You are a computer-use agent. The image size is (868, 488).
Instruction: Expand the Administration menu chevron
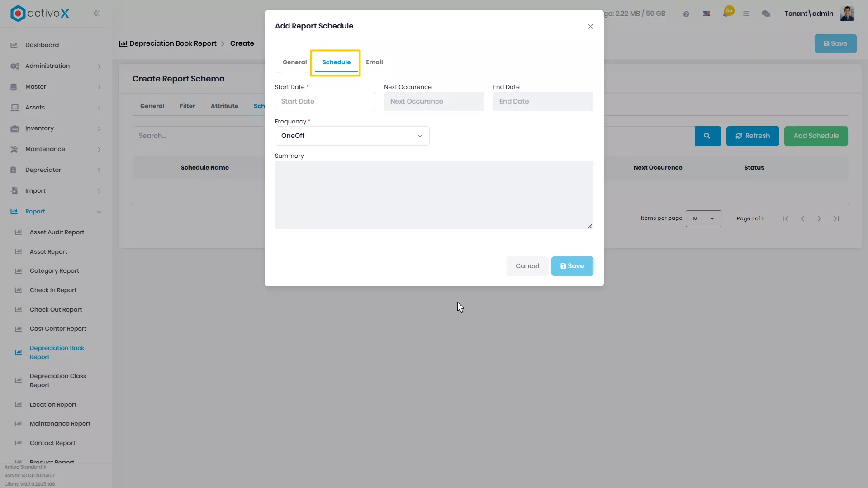click(x=99, y=66)
